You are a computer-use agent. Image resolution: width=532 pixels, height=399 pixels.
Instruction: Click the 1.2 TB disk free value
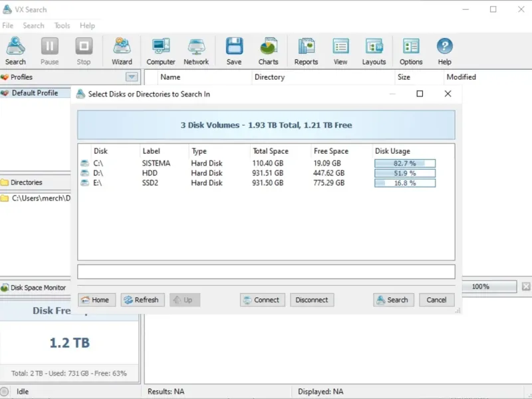[x=70, y=342]
